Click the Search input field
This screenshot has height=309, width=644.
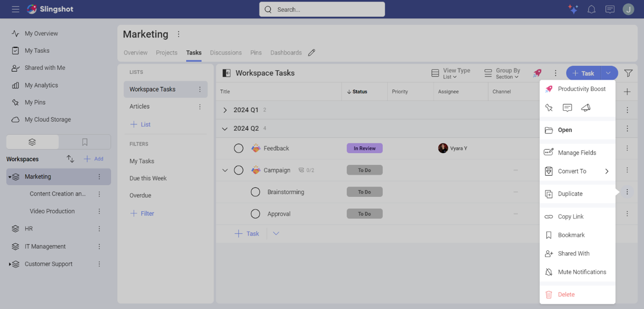[x=322, y=9]
